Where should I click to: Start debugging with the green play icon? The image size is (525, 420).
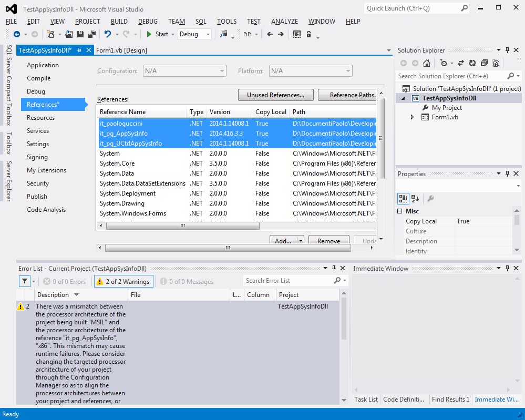pyautogui.click(x=149, y=34)
